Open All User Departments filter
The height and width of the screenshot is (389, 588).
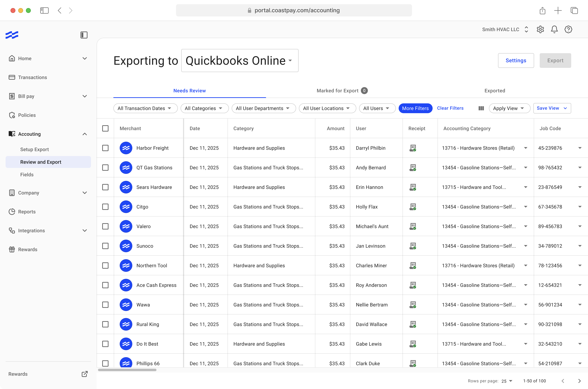coord(264,108)
